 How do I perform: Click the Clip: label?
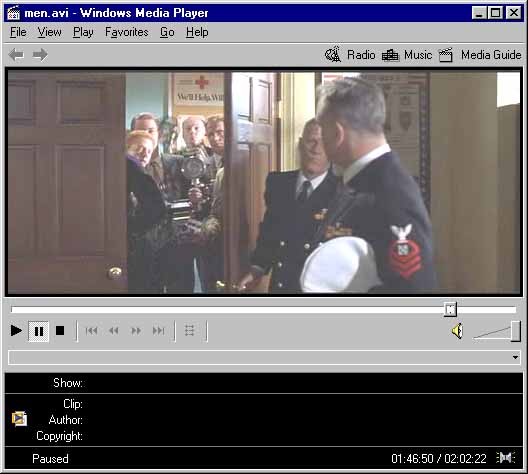point(73,404)
